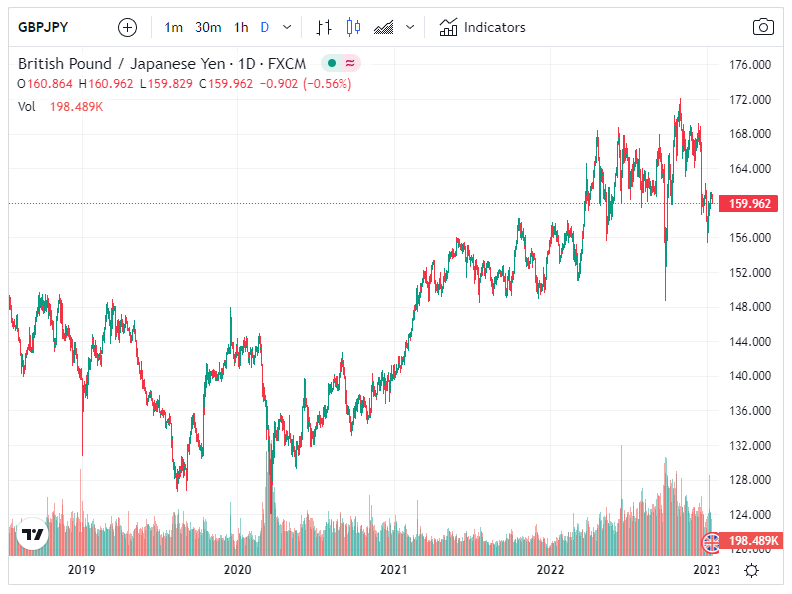Select the area chart style icon

click(x=381, y=27)
